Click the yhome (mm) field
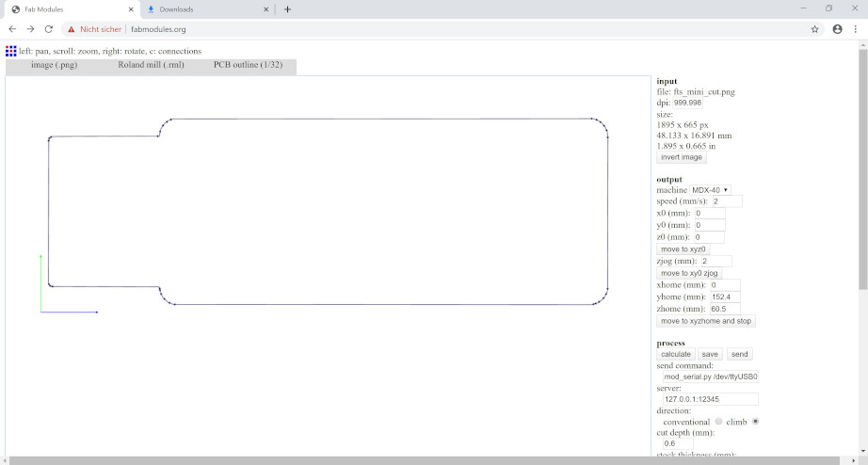The image size is (868, 465). coord(725,297)
